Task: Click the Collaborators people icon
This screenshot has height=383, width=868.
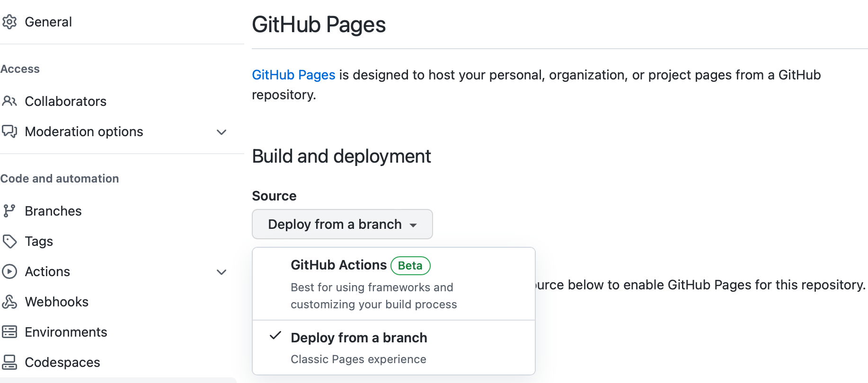Action: click(x=9, y=101)
